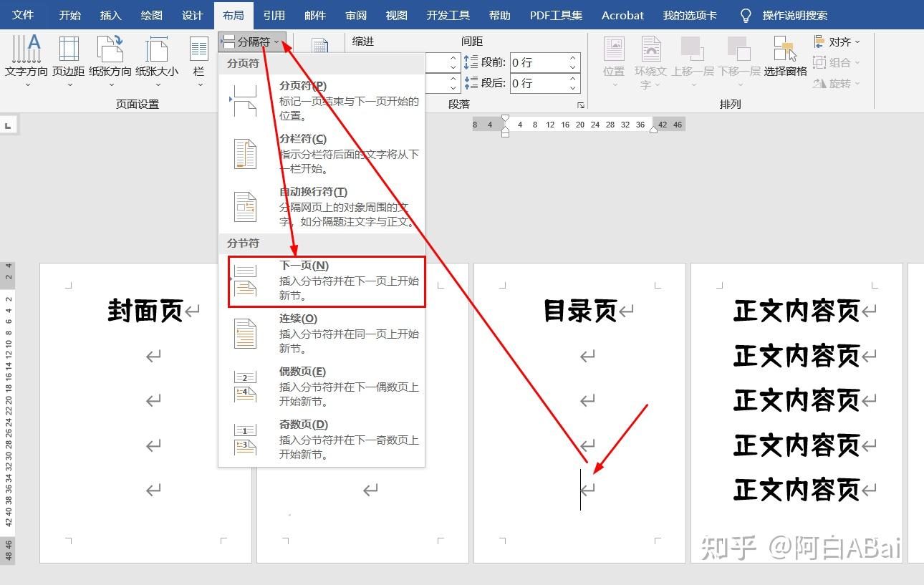Screen dimensions: 924x585
Task: Click the 段后 spacing input field
Action: [537, 83]
